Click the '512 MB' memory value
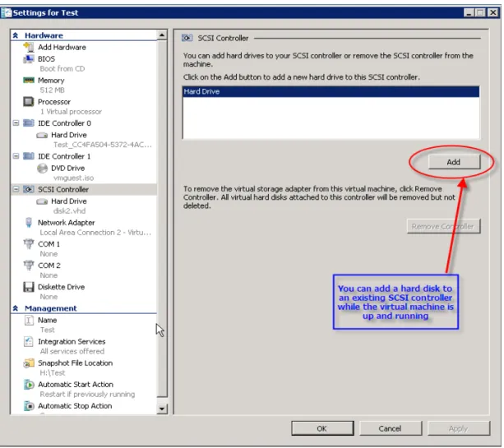Viewport: 504px width, 448px height. [x=52, y=90]
